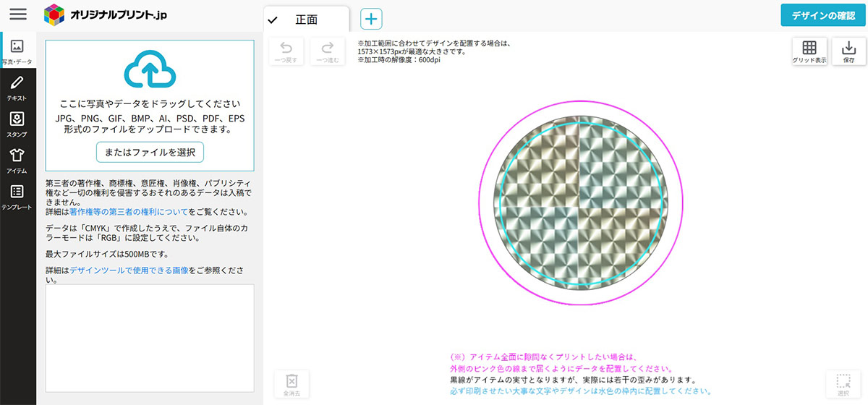
Task: Open デザインツールで使用できる画像 link
Action: tap(129, 270)
